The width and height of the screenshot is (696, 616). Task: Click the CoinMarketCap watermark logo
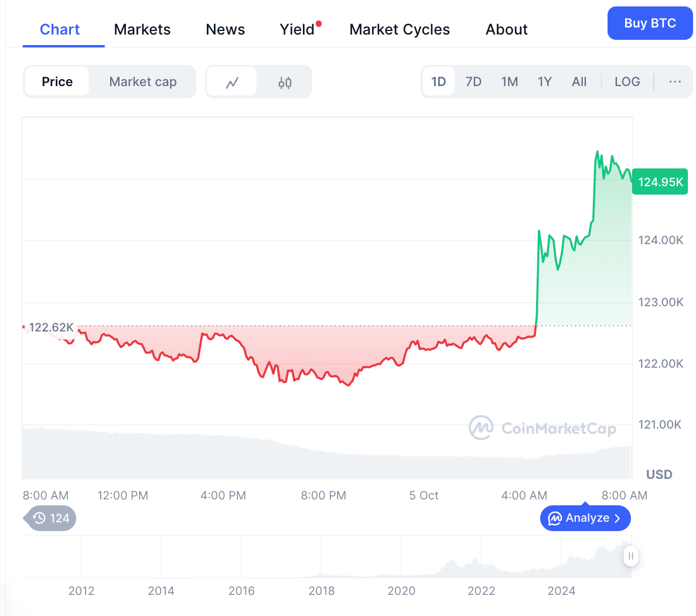(481, 428)
